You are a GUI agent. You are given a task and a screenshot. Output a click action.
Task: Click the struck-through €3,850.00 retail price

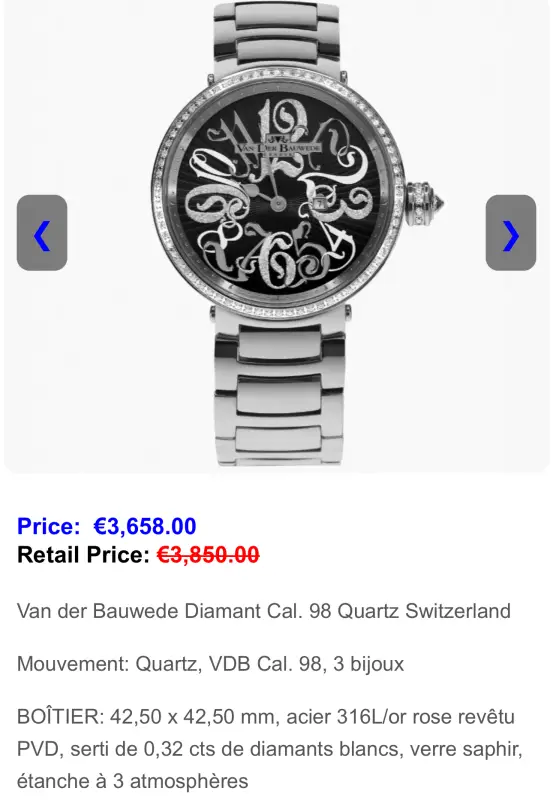click(208, 554)
